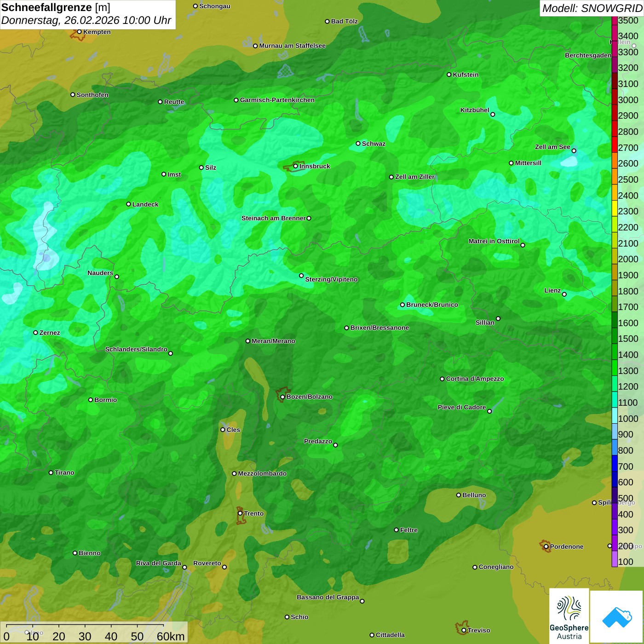Select the Cortina d'Ampezzo location dot
This screenshot has height=644, width=644.
(x=442, y=379)
